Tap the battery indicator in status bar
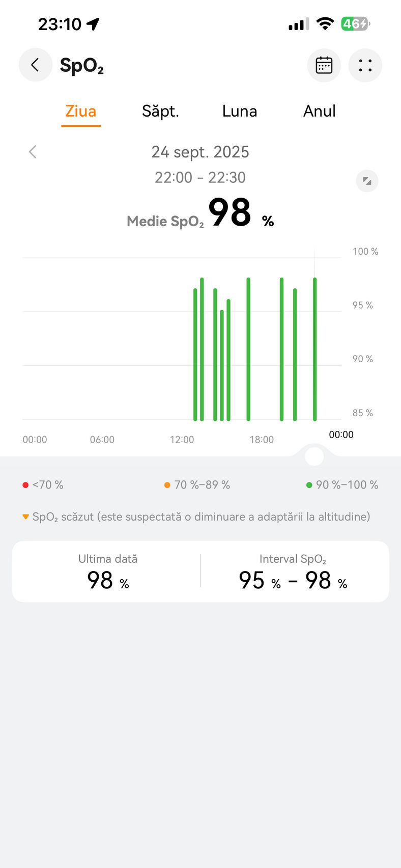This screenshot has width=401, height=868. pyautogui.click(x=355, y=24)
